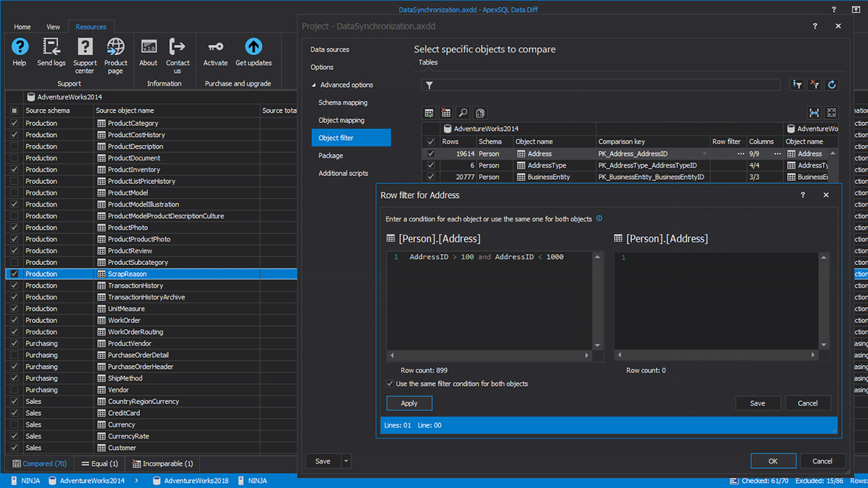The width and height of the screenshot is (868, 488).
Task: Collapse the Advanced options tree section
Action: [x=314, y=85]
